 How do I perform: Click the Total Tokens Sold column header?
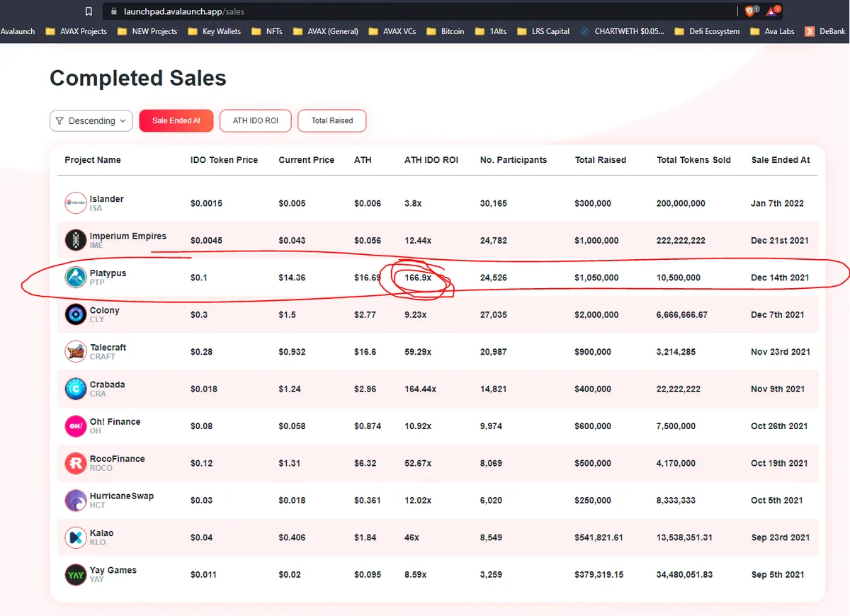(693, 160)
